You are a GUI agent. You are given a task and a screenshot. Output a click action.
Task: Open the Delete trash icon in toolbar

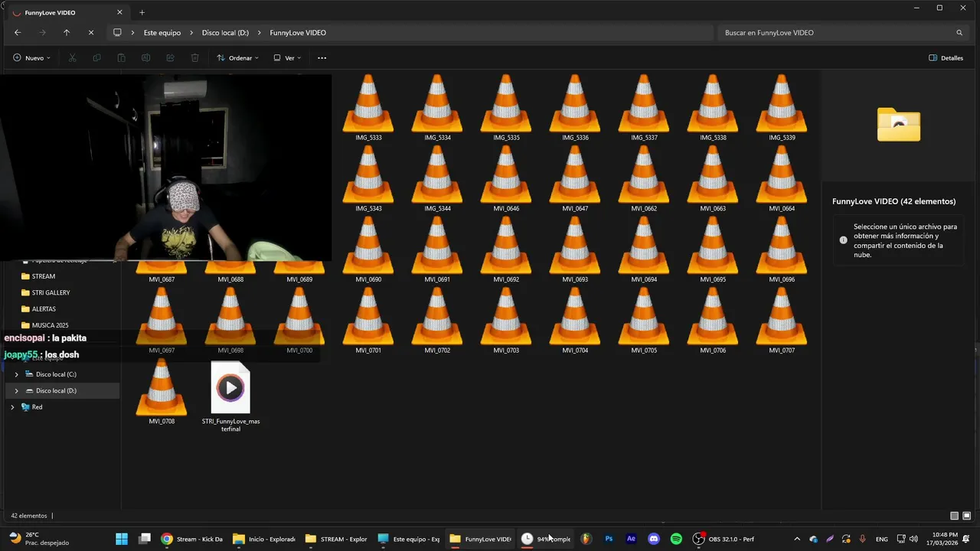194,58
